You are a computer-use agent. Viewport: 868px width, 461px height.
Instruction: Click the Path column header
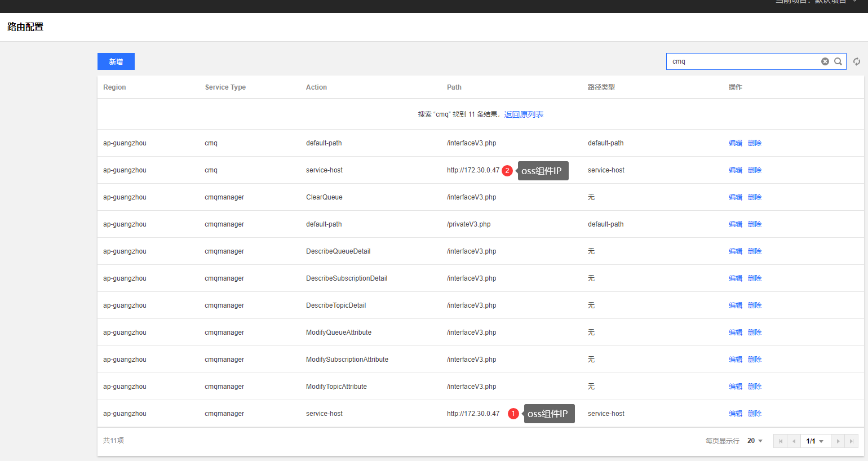point(454,87)
